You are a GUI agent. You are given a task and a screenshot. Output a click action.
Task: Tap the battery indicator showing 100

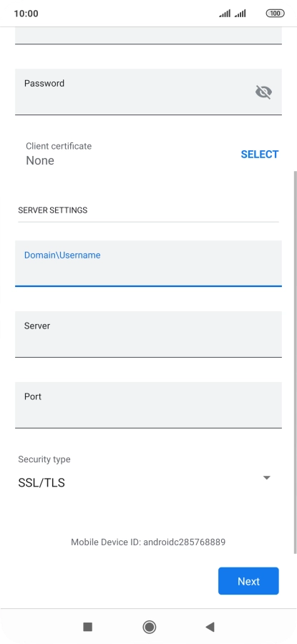[x=275, y=13]
